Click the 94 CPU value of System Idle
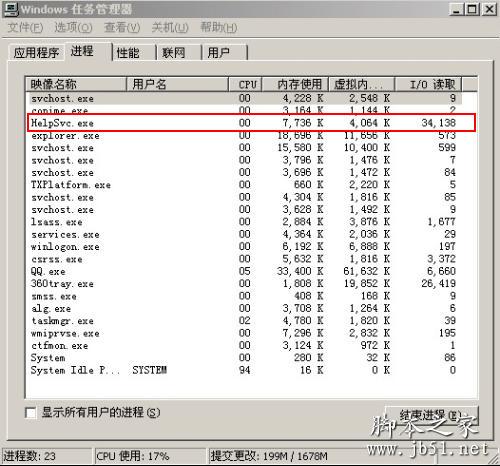 click(244, 370)
